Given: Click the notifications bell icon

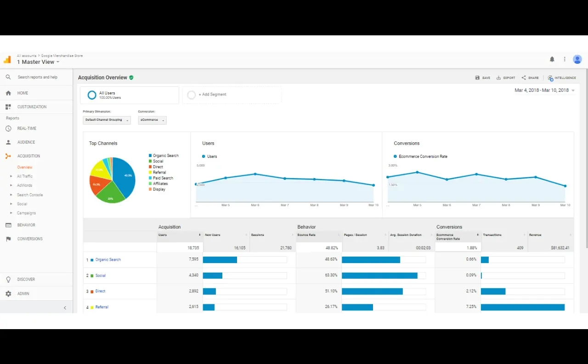Looking at the screenshot, I should (x=552, y=59).
